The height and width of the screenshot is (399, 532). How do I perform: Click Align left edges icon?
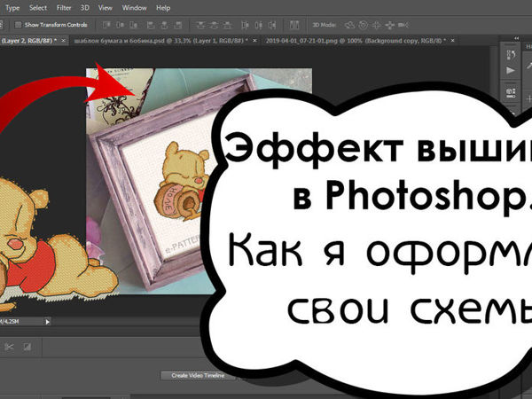tap(151, 25)
